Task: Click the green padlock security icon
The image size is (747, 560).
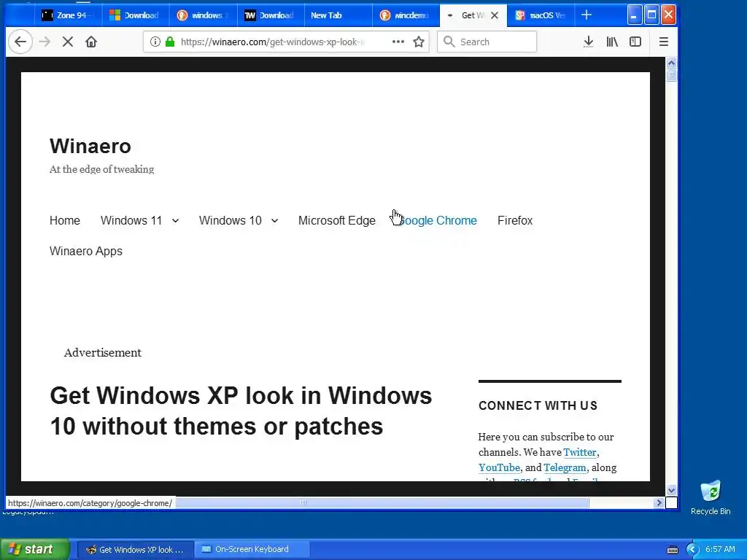Action: tap(170, 42)
